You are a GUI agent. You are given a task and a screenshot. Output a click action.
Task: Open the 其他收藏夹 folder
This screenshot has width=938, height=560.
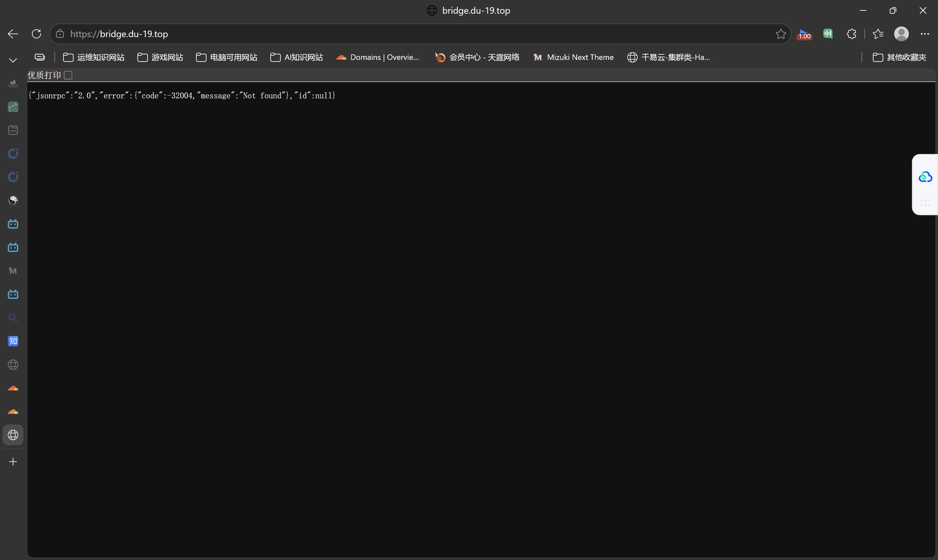click(x=900, y=57)
